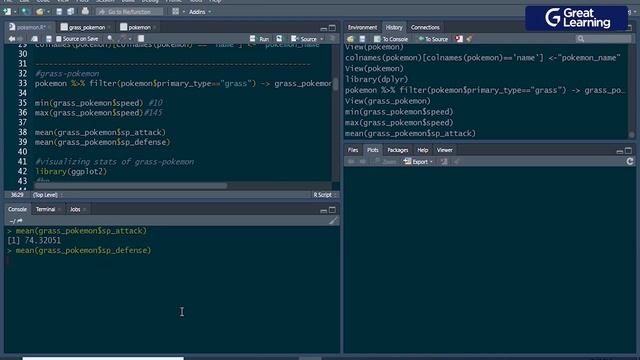Image resolution: width=640 pixels, height=360 pixels.
Task: Open the workspace panes dropdown arrow
Action: click(x=184, y=12)
